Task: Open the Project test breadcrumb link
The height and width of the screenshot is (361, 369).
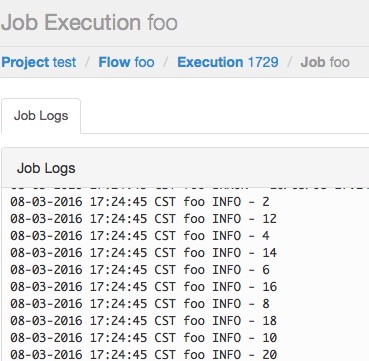Action: point(39,62)
